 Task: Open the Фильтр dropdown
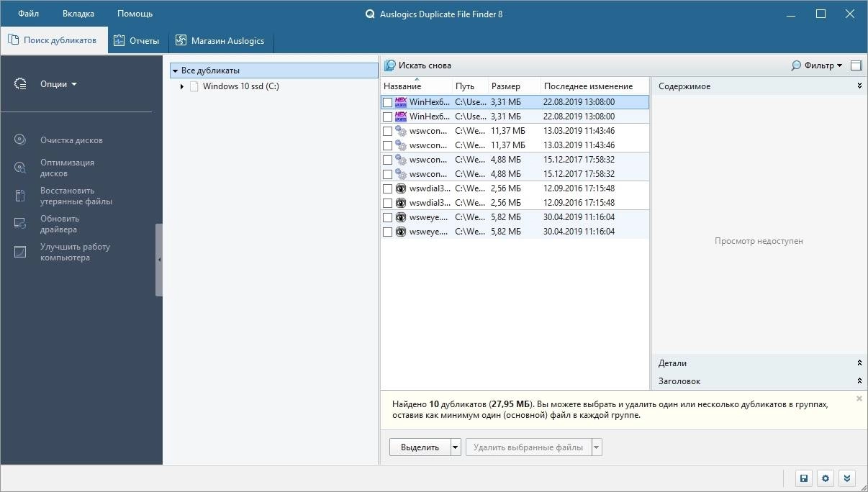click(817, 65)
